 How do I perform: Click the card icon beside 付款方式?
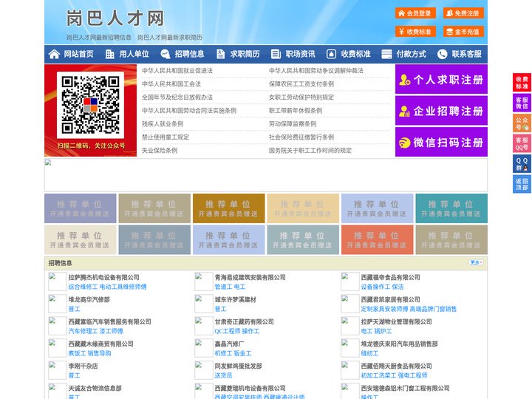[386, 54]
